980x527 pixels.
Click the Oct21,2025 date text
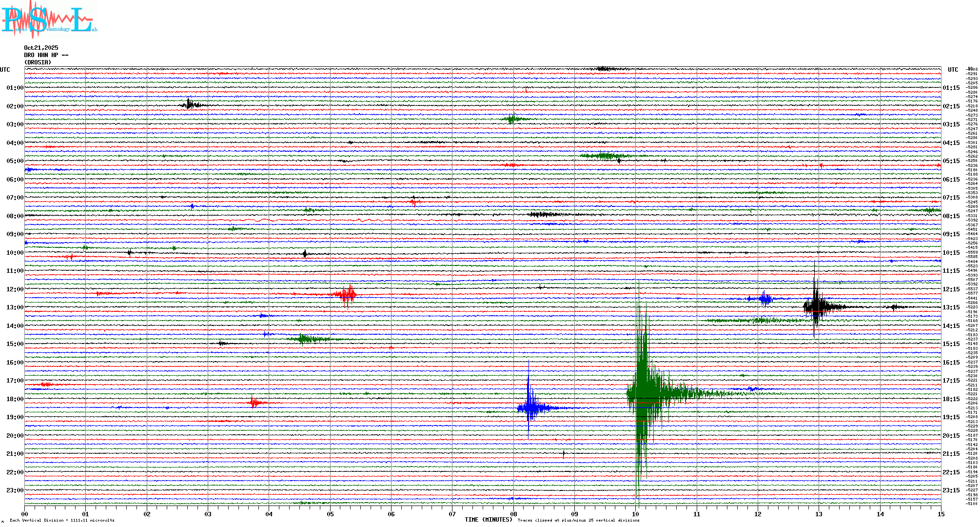click(x=41, y=48)
